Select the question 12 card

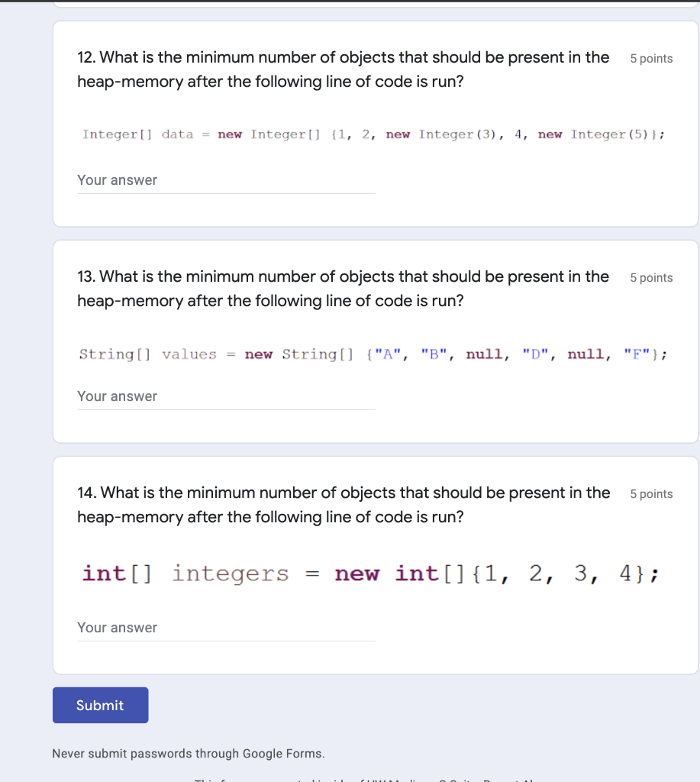click(376, 122)
